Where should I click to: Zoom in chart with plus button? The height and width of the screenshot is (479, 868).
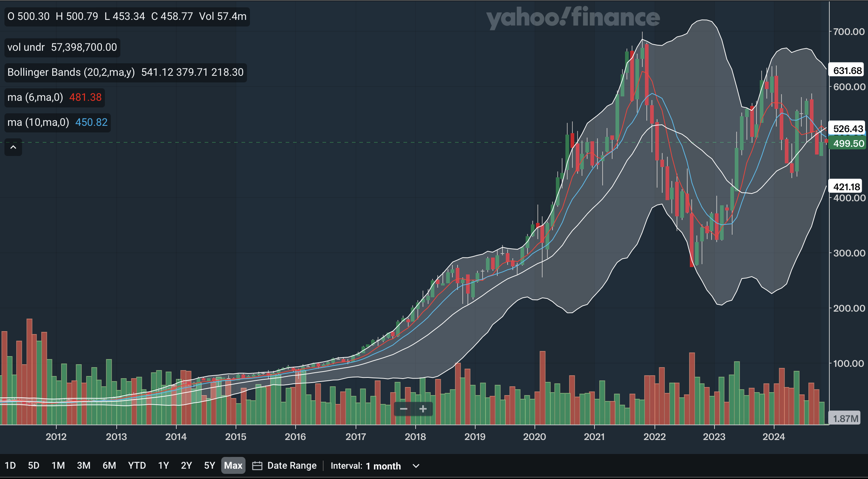[x=423, y=409]
